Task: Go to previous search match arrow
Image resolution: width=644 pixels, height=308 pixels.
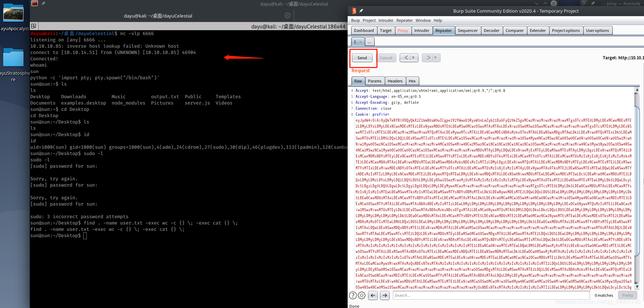Action: point(373,295)
